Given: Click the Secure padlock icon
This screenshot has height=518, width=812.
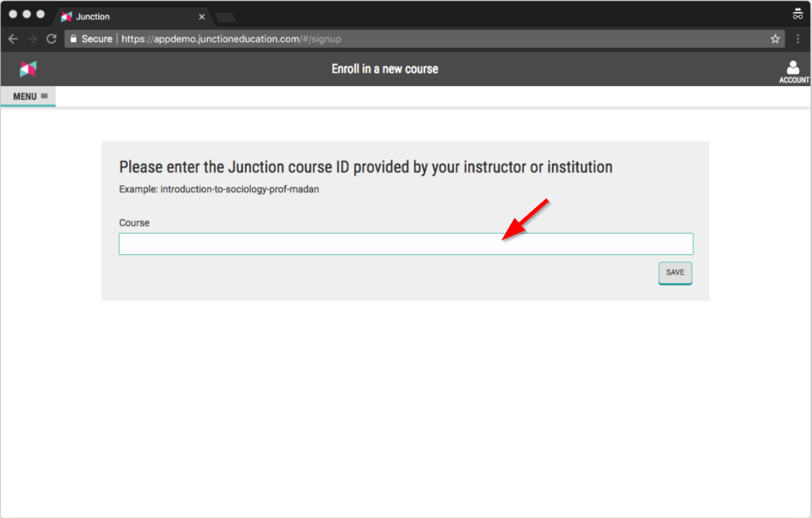Looking at the screenshot, I should [73, 39].
